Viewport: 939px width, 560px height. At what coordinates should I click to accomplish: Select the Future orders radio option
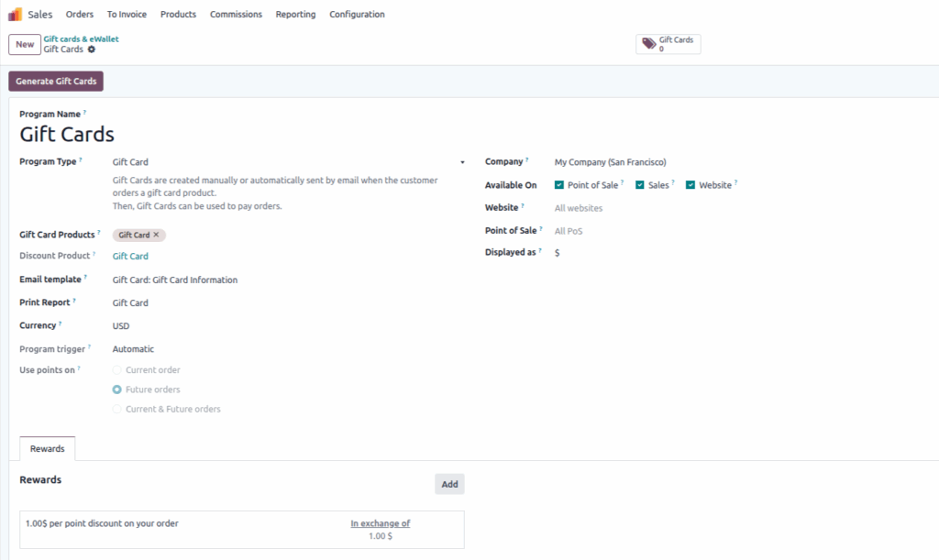click(x=116, y=390)
